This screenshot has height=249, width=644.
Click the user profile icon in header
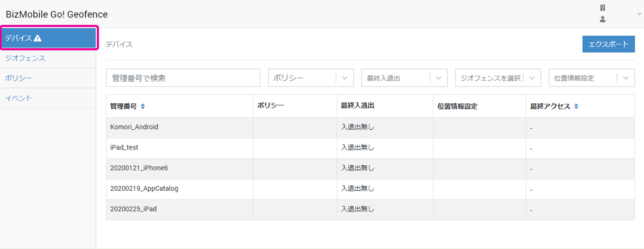(x=602, y=19)
